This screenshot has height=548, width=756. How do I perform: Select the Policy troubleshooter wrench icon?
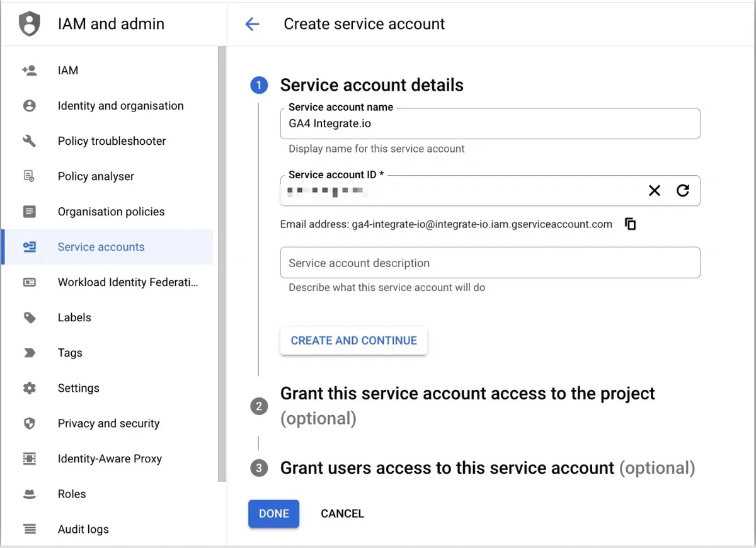tap(29, 140)
